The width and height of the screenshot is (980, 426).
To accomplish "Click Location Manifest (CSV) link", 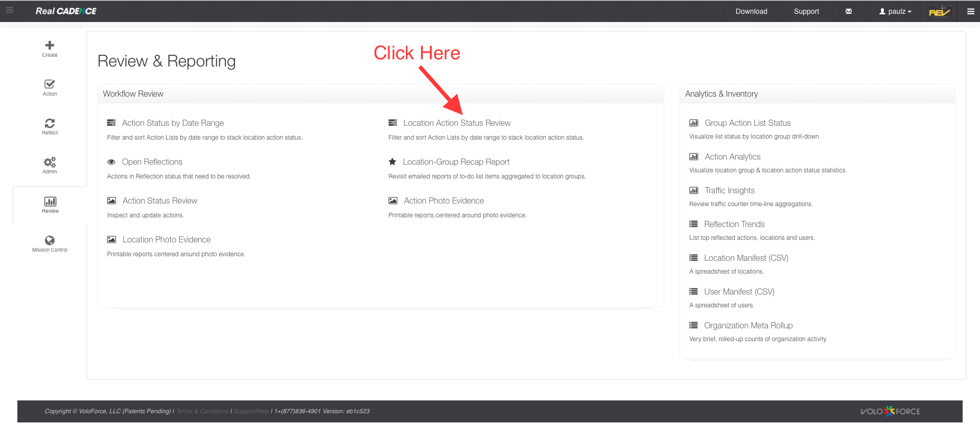I will coord(745,258).
